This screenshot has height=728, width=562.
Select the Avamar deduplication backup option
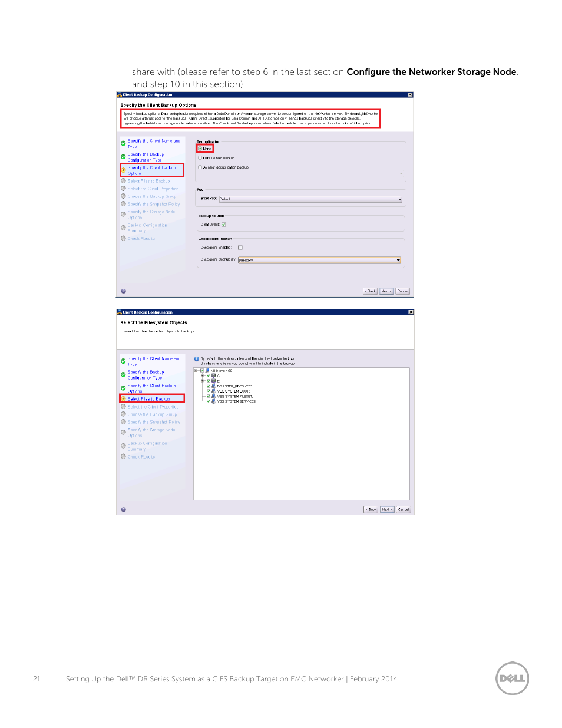point(200,167)
